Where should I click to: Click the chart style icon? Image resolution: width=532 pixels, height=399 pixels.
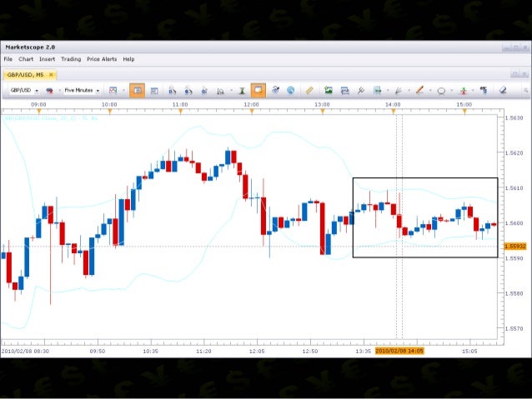pos(113,90)
